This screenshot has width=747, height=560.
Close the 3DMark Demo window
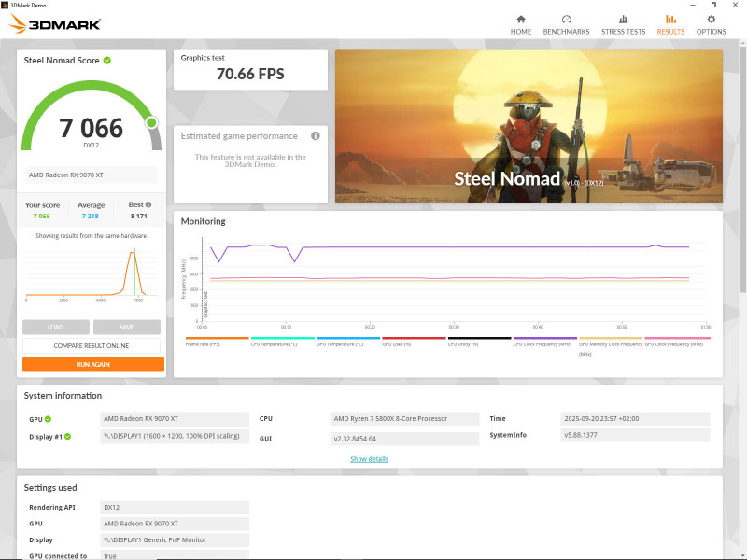735,5
